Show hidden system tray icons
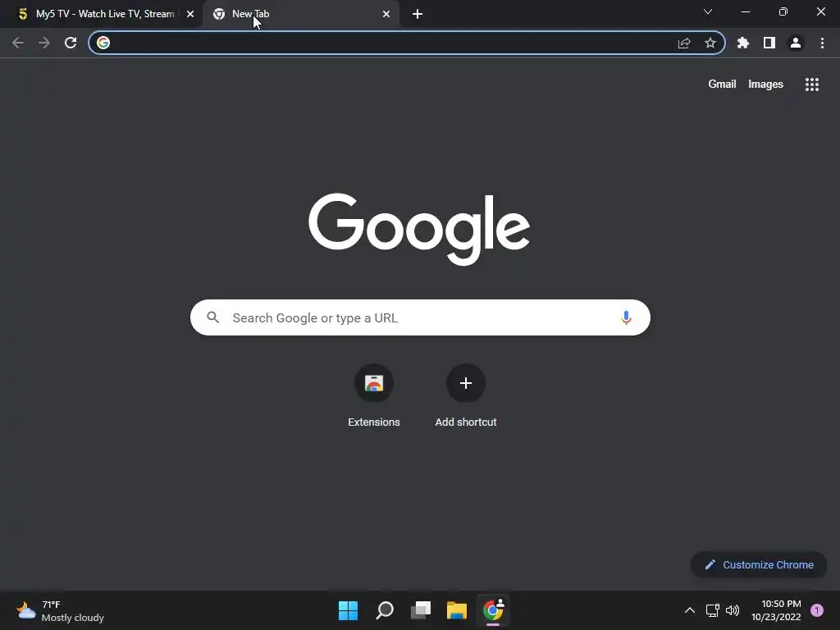The height and width of the screenshot is (630, 840). (689, 610)
